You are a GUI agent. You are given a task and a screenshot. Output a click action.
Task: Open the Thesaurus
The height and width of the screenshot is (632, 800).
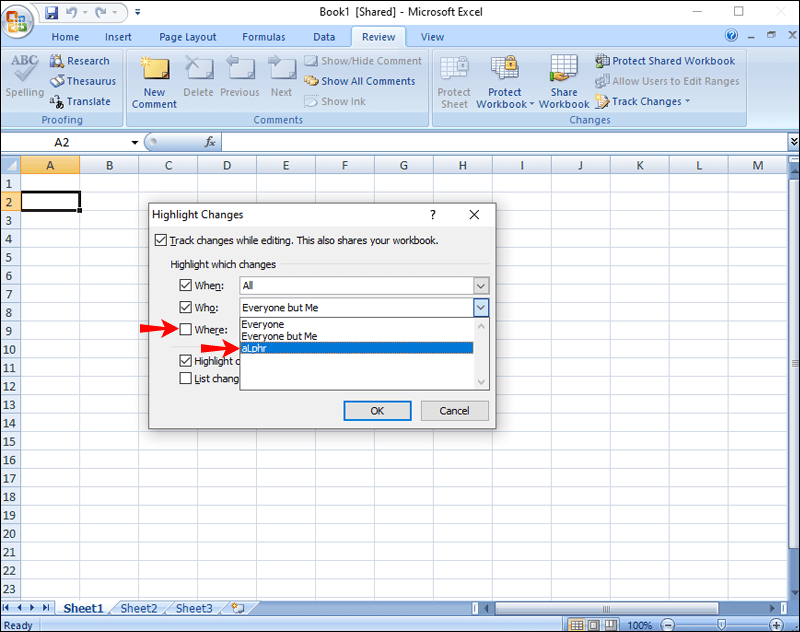(x=83, y=81)
